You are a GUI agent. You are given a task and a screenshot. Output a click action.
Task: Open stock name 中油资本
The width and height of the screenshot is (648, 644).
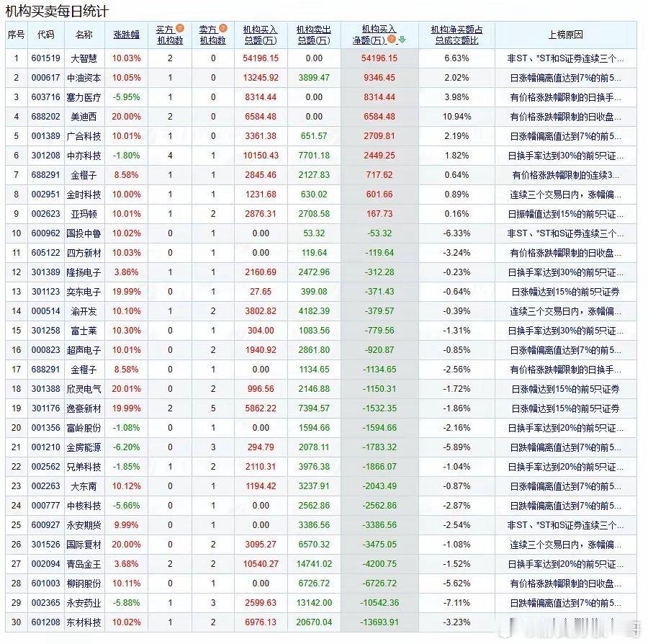pyautogui.click(x=84, y=78)
